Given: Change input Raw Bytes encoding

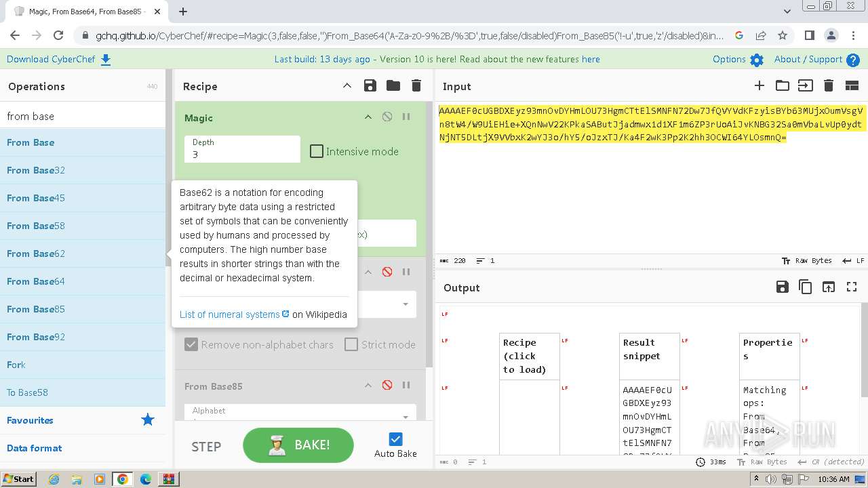Looking at the screenshot, I should (x=807, y=260).
